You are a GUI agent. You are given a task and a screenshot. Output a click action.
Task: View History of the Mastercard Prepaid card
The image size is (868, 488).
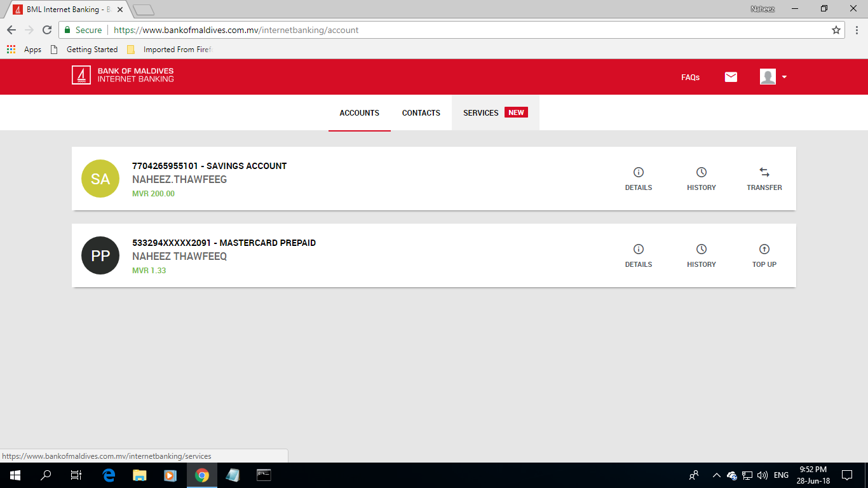click(702, 255)
